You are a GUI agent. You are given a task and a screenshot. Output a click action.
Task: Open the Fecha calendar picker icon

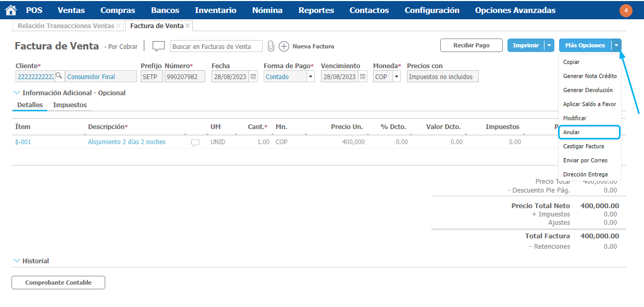pos(253,76)
